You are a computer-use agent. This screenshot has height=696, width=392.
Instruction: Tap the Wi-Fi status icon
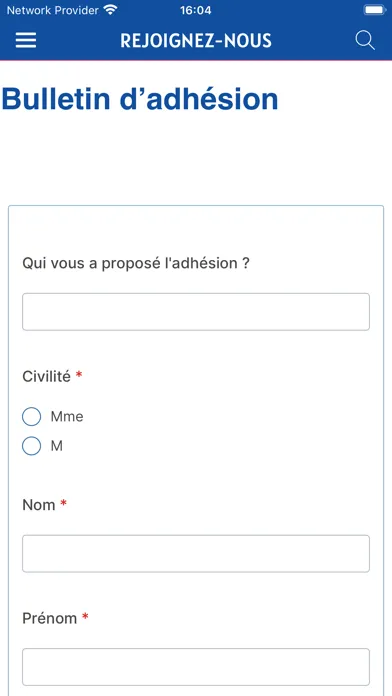point(110,10)
